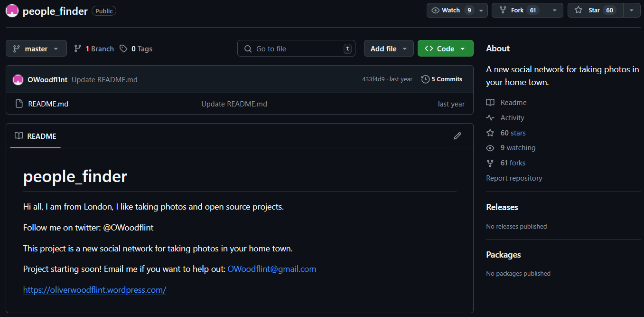The image size is (644, 317).
Task: Click the branch icon next to 1 Branch
Action: click(77, 48)
